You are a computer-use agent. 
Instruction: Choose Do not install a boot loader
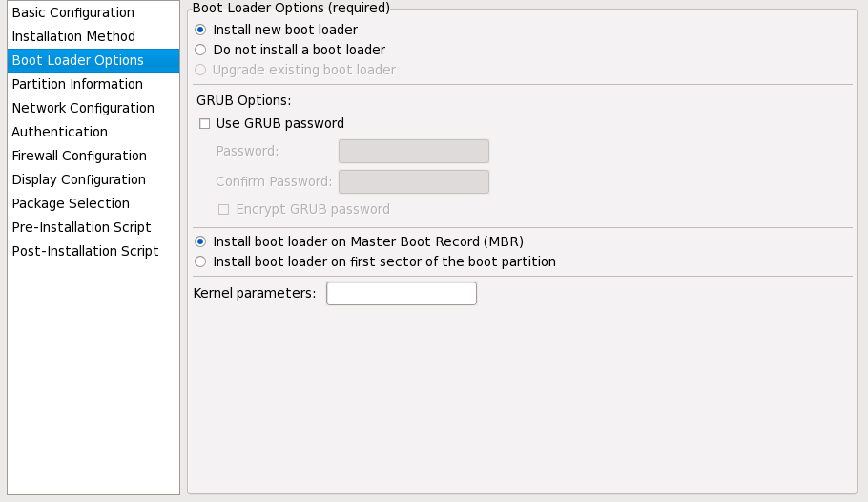click(x=200, y=50)
